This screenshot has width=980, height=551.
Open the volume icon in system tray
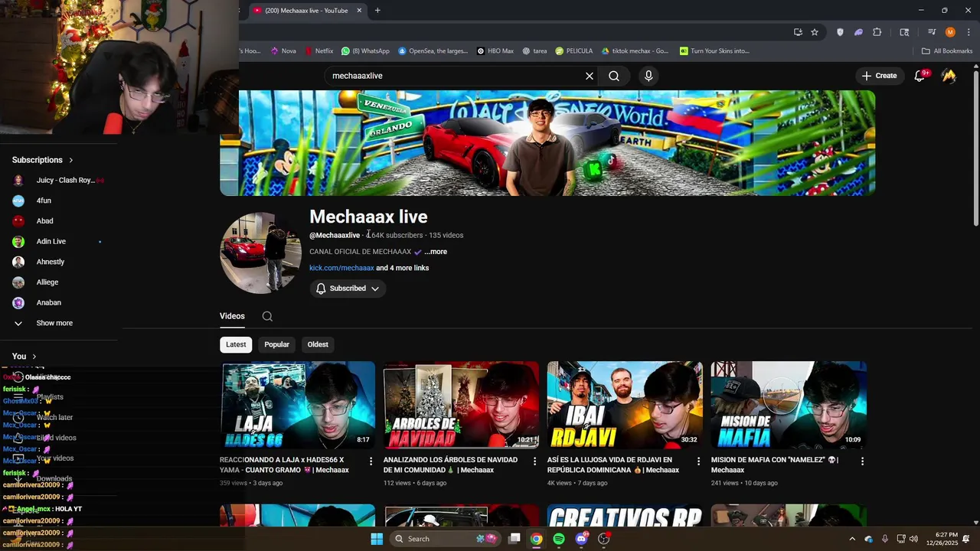(x=913, y=539)
